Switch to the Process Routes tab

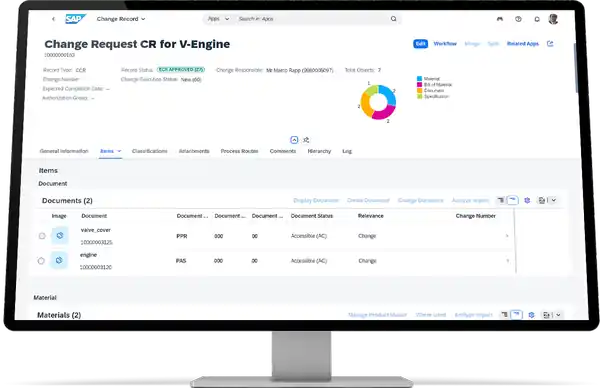pyautogui.click(x=239, y=151)
